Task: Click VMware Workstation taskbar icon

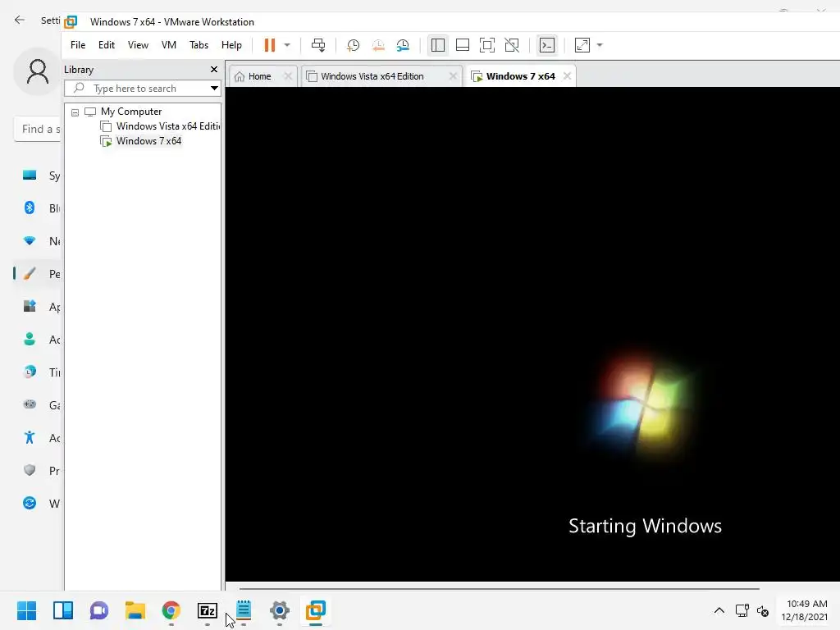Action: (316, 610)
